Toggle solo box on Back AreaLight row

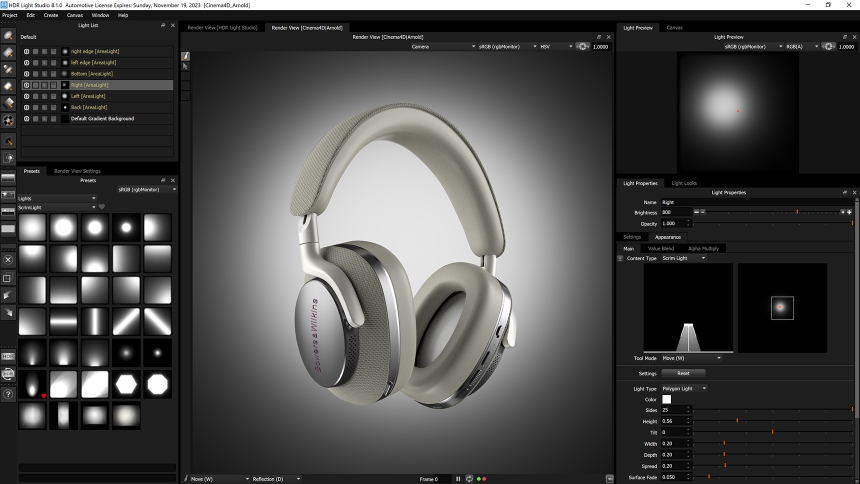[36, 108]
